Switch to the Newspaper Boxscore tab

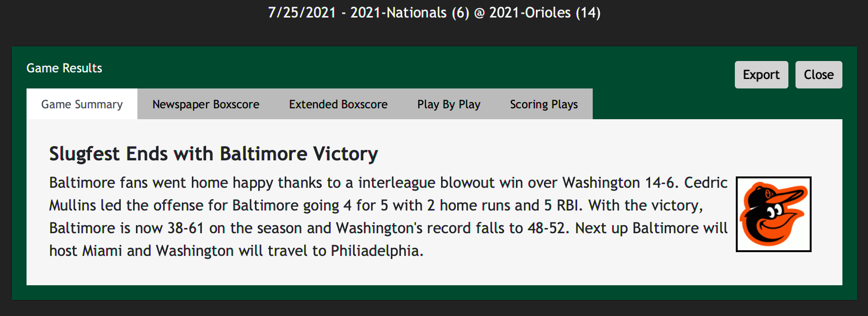[x=206, y=104]
